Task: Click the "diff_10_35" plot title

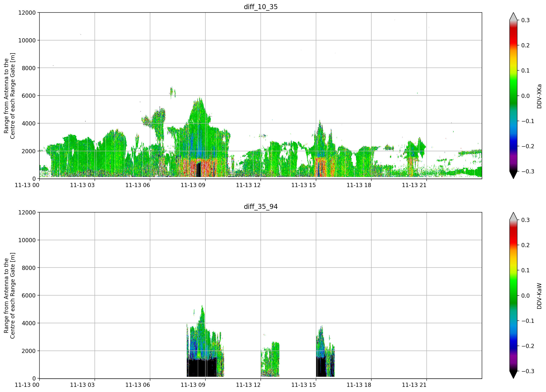Action: pos(261,7)
